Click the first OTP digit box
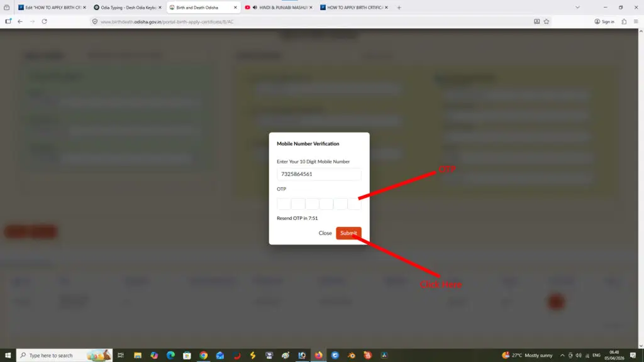The width and height of the screenshot is (644, 362). [x=284, y=204]
